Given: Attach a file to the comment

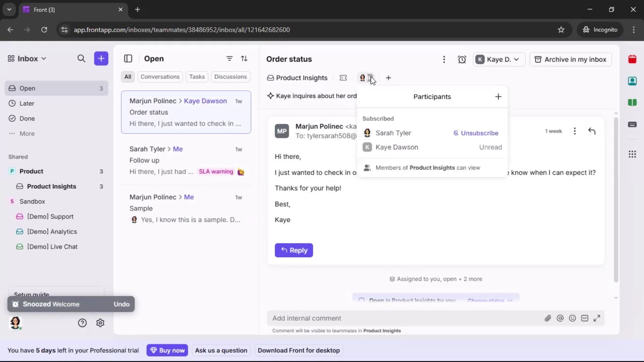Looking at the screenshot, I should (x=548, y=318).
